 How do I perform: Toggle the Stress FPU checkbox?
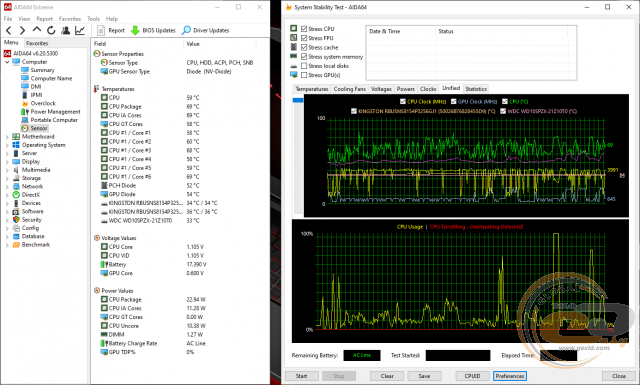[x=304, y=38]
